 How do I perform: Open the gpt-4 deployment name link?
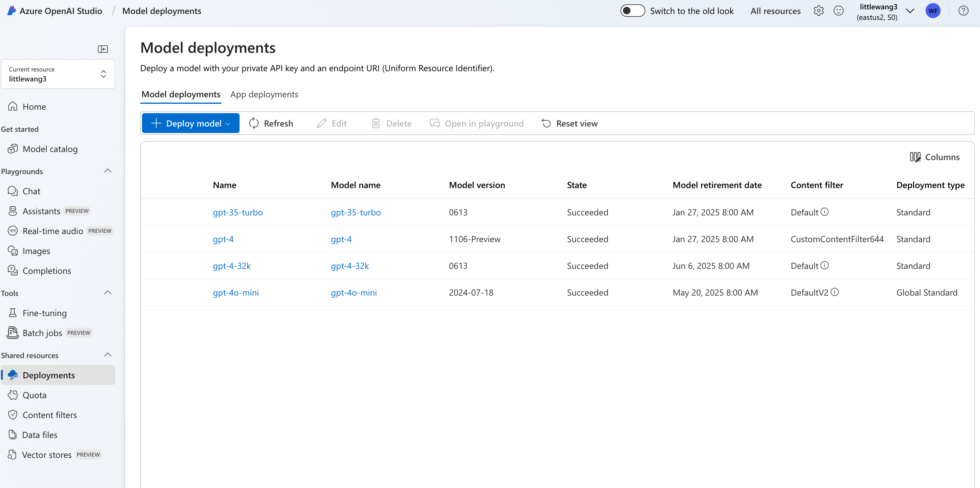223,239
